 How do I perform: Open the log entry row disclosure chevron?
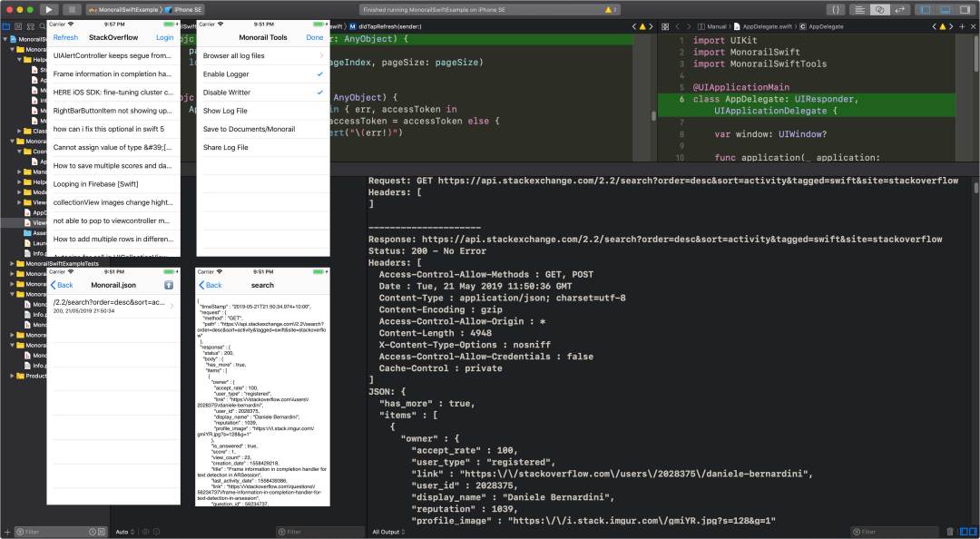(x=171, y=306)
